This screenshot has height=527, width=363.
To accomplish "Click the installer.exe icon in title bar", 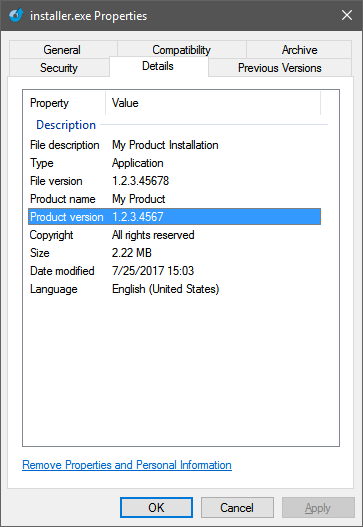I will click(x=16, y=15).
